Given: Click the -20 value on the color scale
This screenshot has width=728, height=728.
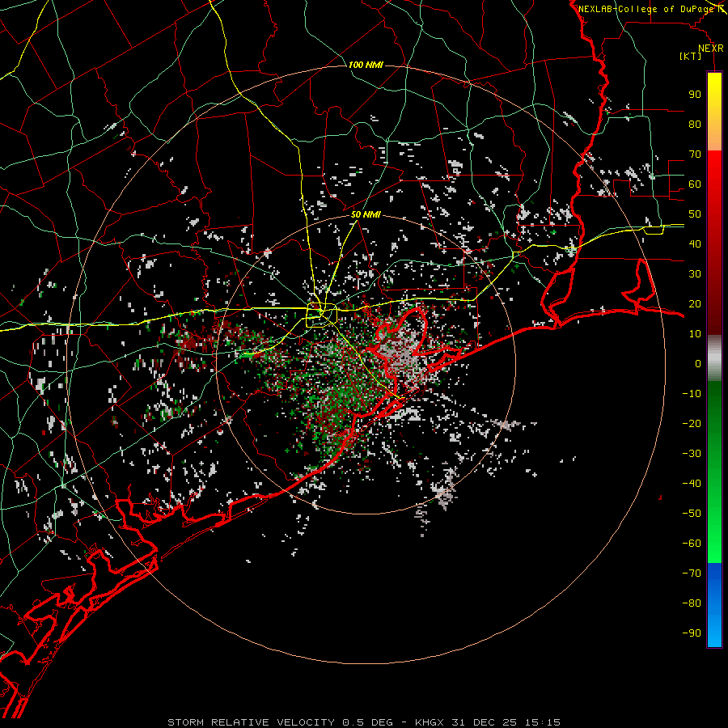Looking at the screenshot, I should click(x=692, y=423).
